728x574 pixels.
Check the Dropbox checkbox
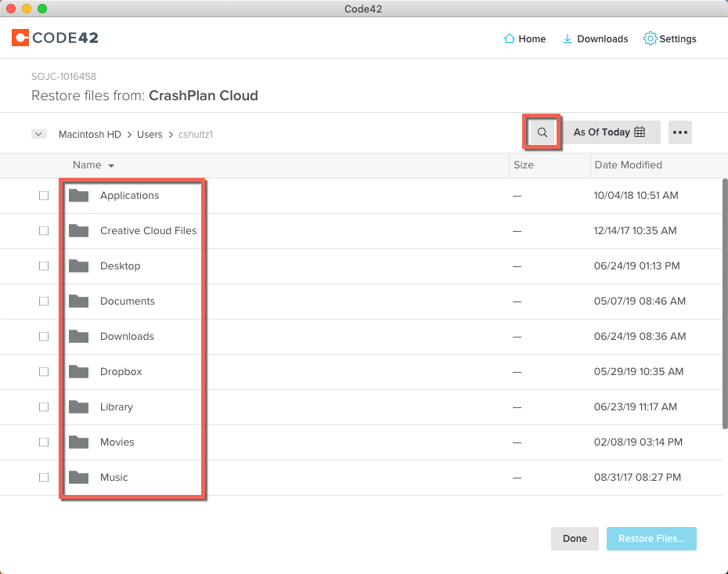point(44,371)
